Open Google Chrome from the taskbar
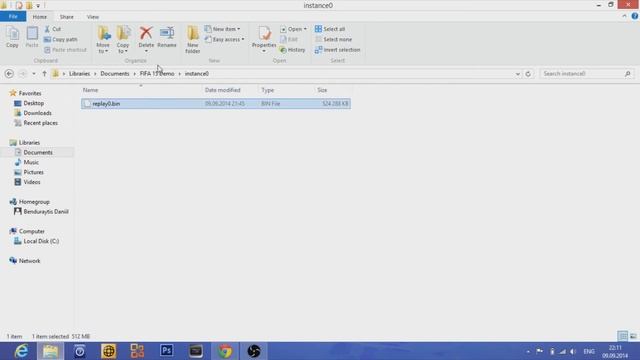640x360 pixels. [225, 351]
